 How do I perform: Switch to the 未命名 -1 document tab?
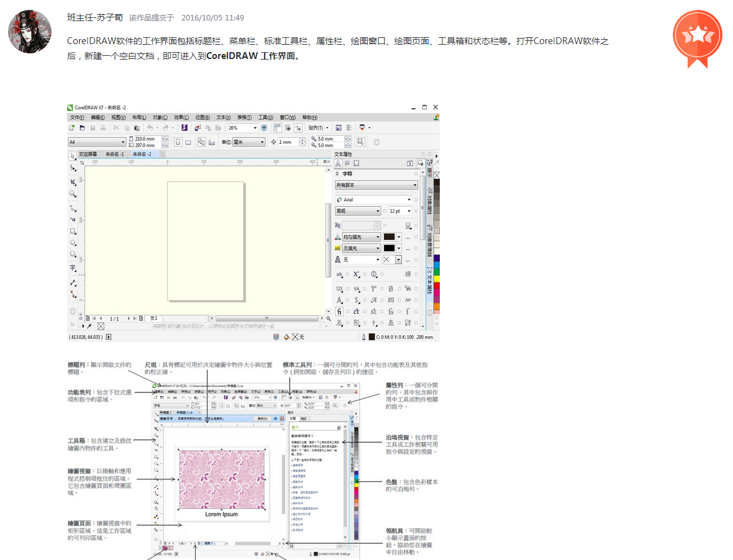pyautogui.click(x=114, y=154)
